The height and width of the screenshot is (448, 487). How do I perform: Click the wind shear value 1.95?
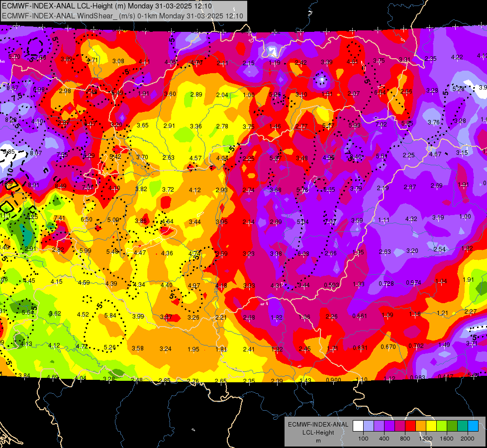[193, 349]
